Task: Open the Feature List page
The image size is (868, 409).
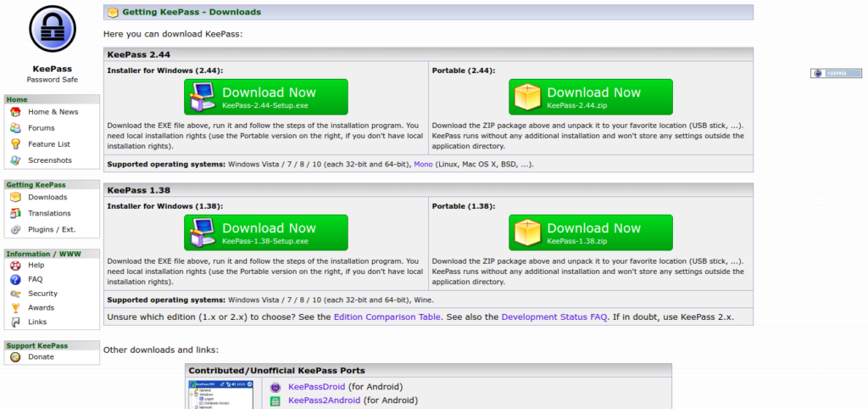Action: click(49, 144)
